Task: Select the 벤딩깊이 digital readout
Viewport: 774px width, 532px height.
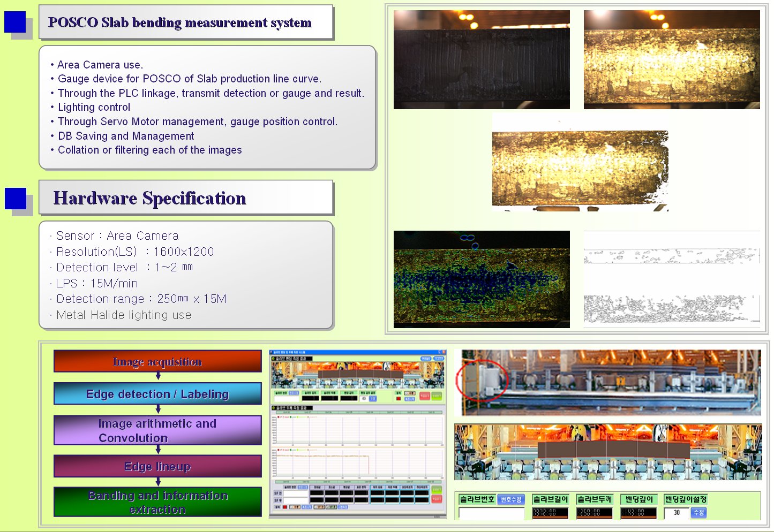Action: (x=638, y=513)
